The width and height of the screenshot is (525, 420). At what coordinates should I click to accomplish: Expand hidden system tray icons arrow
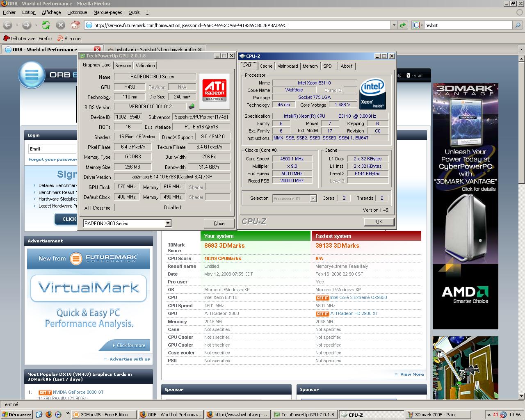tap(488, 415)
